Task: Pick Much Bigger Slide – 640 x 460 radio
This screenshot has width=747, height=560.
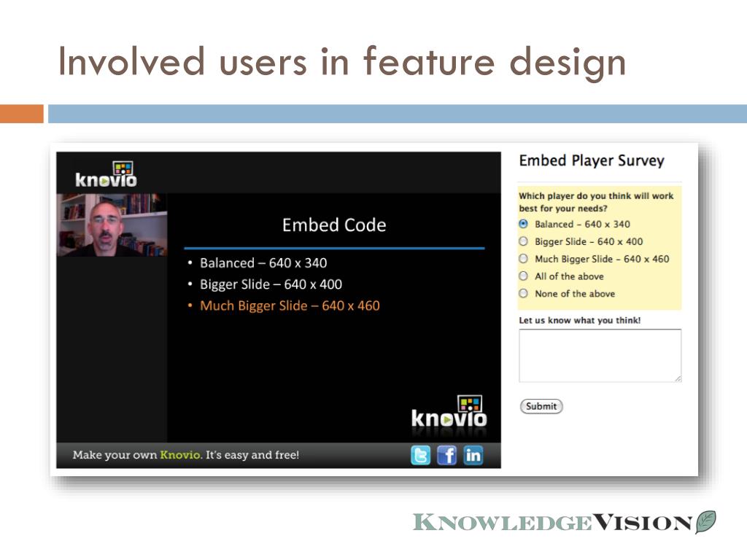Action: (x=524, y=259)
